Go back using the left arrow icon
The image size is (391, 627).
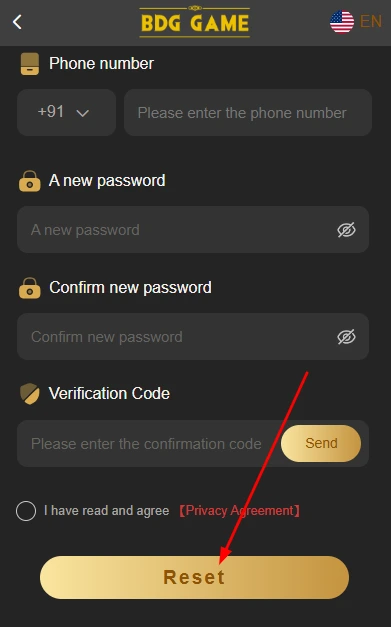click(17, 22)
